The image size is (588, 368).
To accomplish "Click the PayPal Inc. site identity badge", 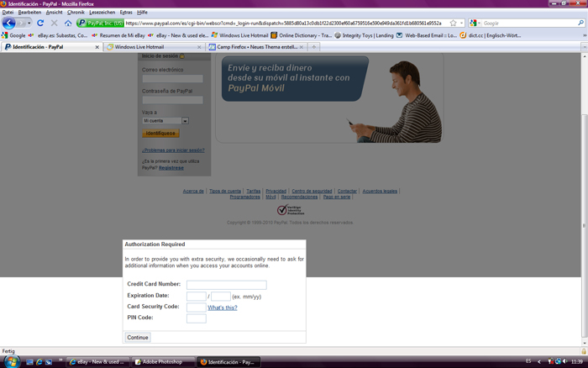I will 100,24.
